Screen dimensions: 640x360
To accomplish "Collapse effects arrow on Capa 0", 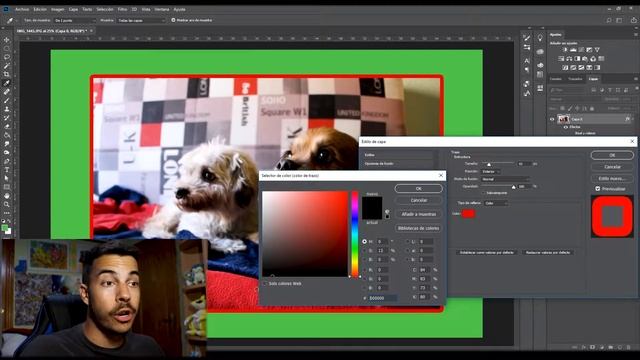I will [x=632, y=119].
